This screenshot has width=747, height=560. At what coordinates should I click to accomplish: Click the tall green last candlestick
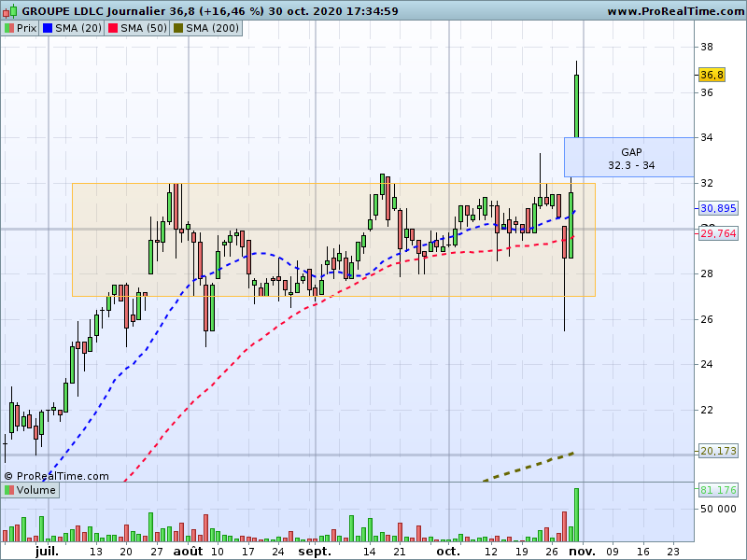576,106
